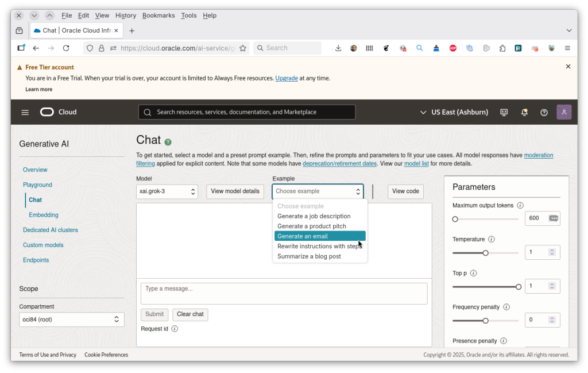Show info icon for Frequency penalty

(x=506, y=307)
